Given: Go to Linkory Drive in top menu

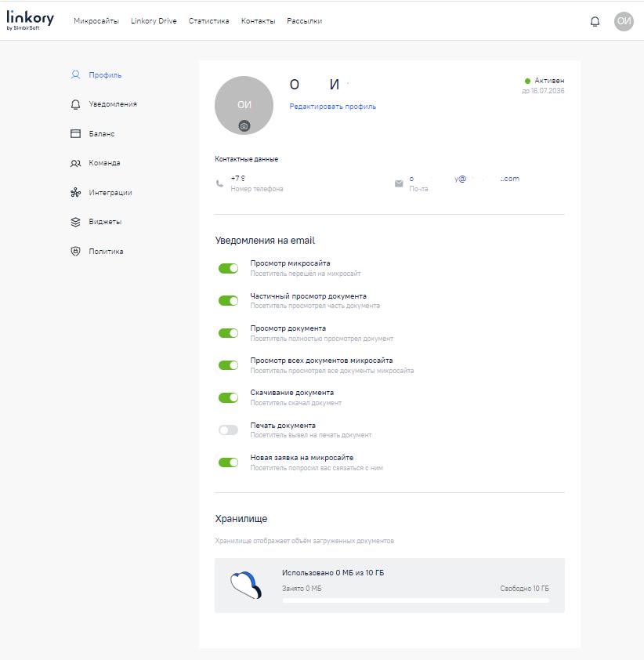Looking at the screenshot, I should point(154,21).
